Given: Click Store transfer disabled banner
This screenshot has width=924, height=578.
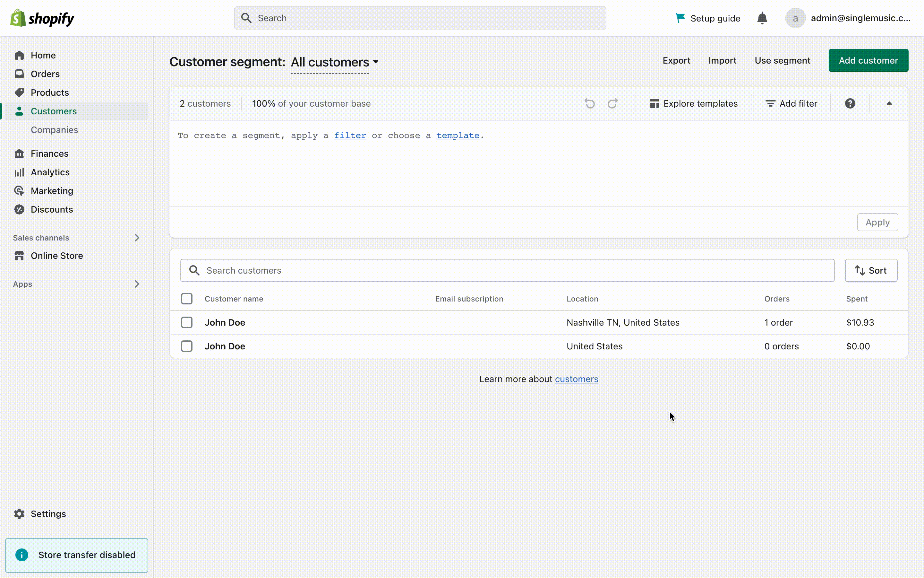Looking at the screenshot, I should [x=76, y=555].
